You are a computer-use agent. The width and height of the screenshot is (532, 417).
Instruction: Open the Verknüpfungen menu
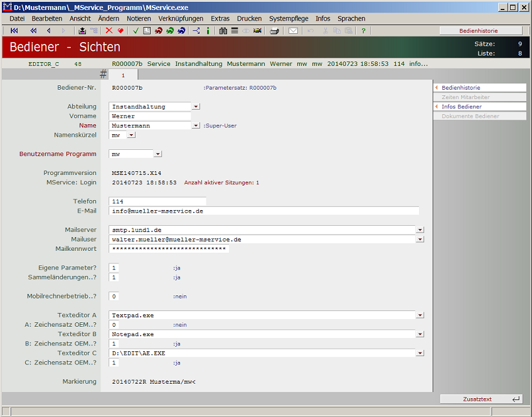tap(181, 19)
